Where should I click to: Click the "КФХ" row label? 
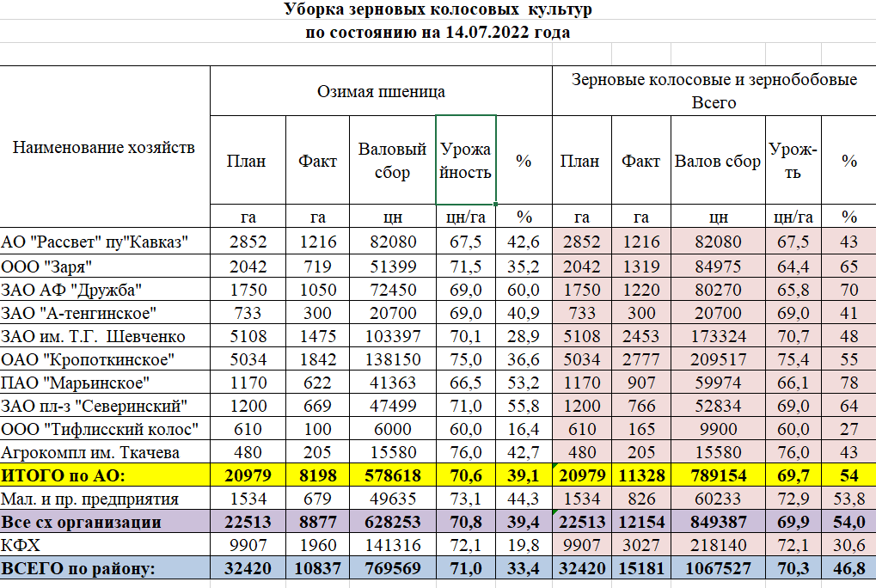[x=22, y=544]
